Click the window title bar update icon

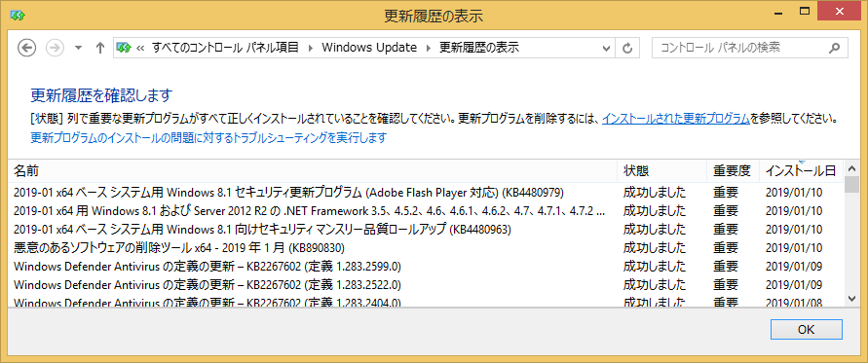[18, 16]
